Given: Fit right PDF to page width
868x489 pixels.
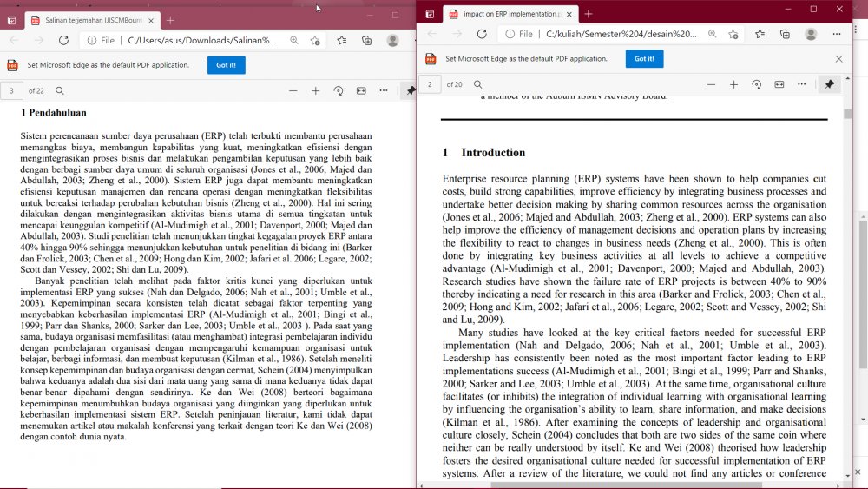Looking at the screenshot, I should (x=779, y=84).
